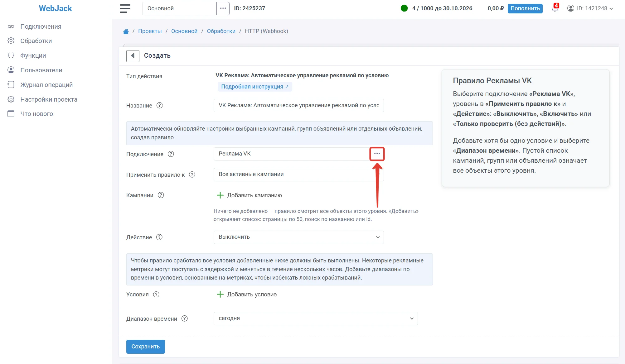Open Обработки in the sidebar

click(x=36, y=41)
